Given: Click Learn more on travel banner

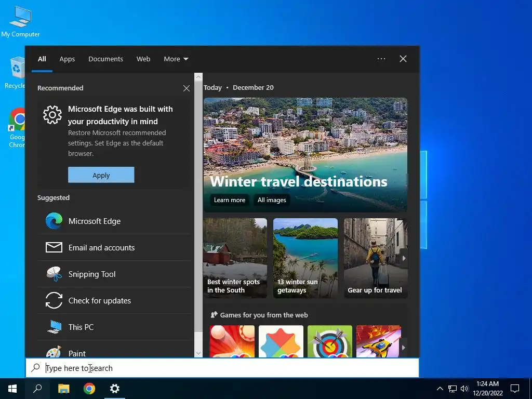Looking at the screenshot, I should click(x=229, y=200).
